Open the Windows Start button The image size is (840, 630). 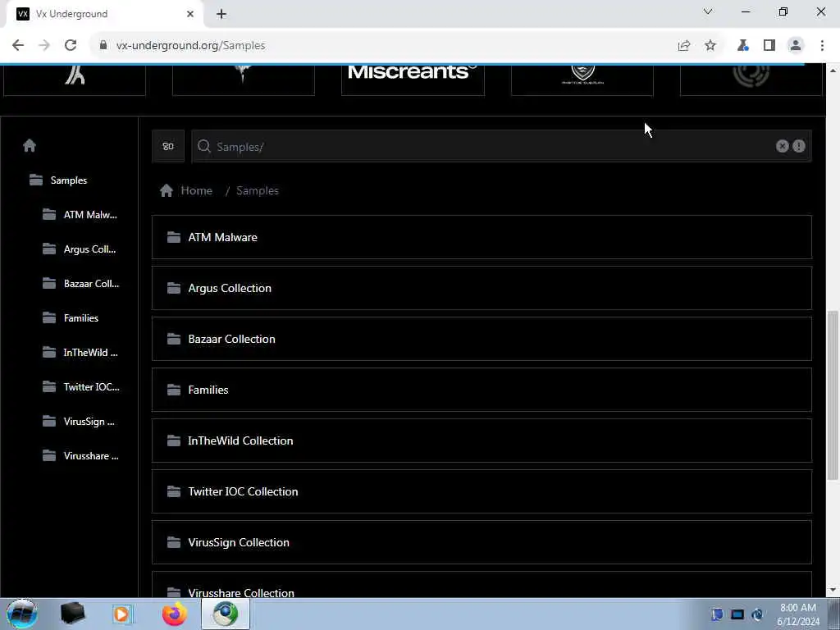click(22, 614)
